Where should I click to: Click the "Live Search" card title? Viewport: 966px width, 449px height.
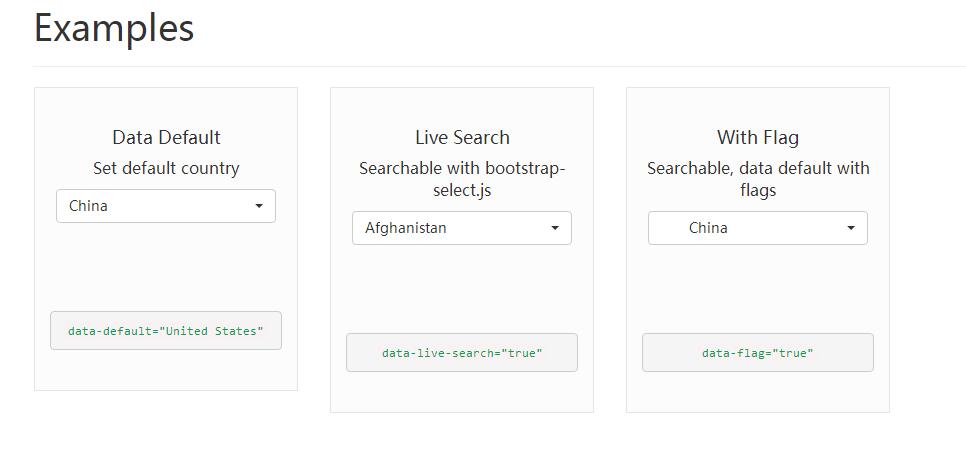click(x=462, y=137)
